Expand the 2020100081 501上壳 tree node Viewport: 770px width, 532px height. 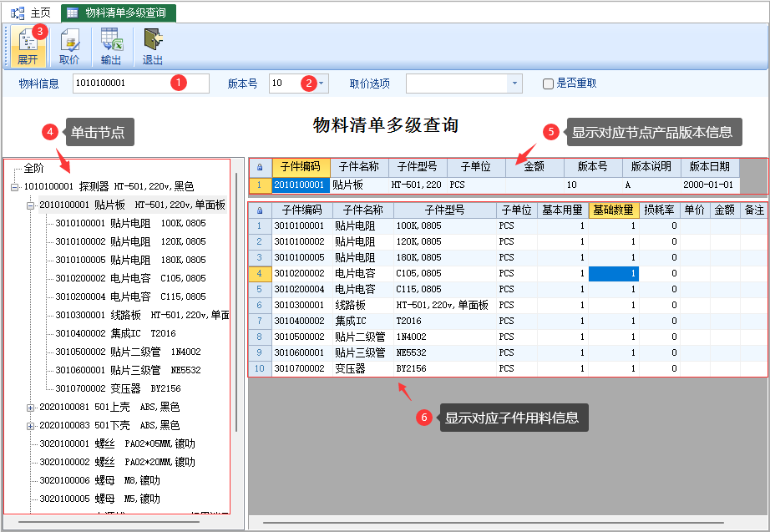point(30,408)
